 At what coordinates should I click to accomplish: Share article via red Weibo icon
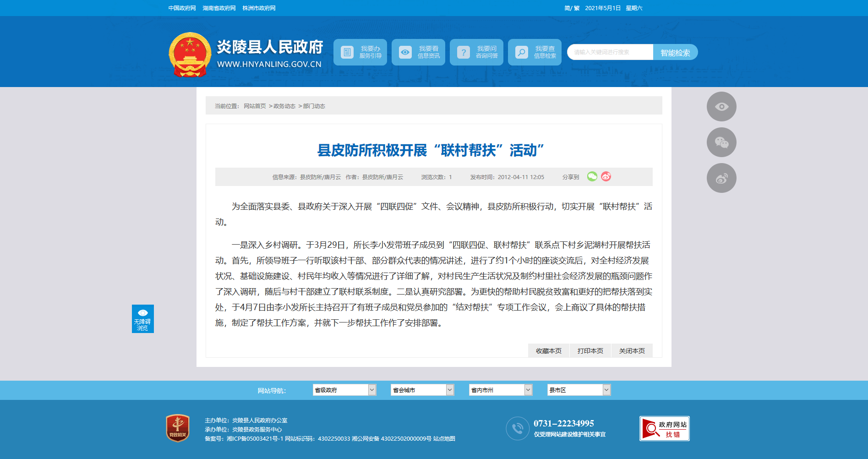pos(606,176)
